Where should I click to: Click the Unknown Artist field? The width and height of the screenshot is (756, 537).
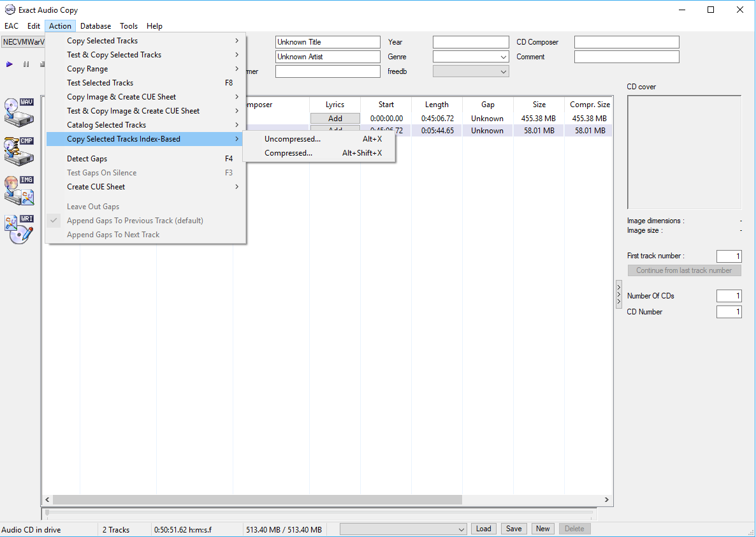(x=328, y=57)
